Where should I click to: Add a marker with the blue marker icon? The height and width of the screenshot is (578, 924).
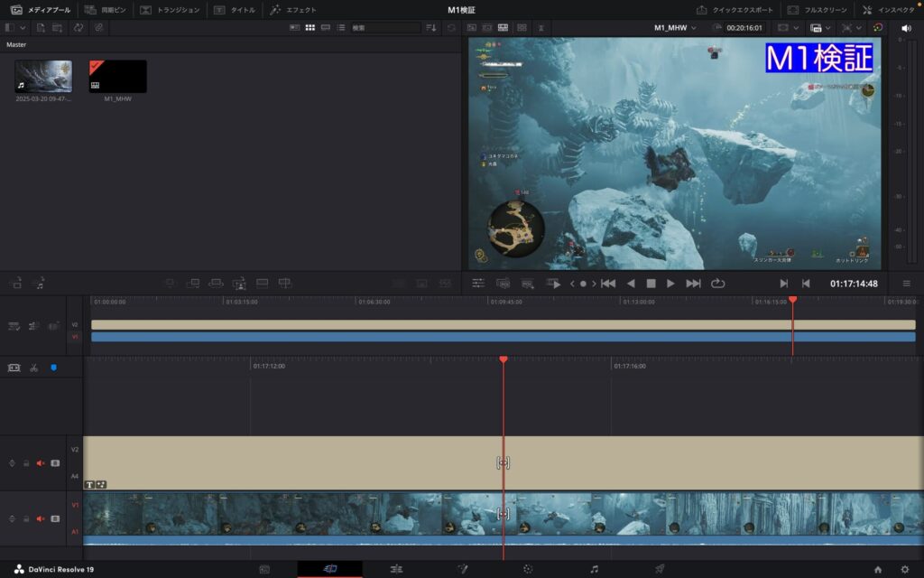[53, 368]
